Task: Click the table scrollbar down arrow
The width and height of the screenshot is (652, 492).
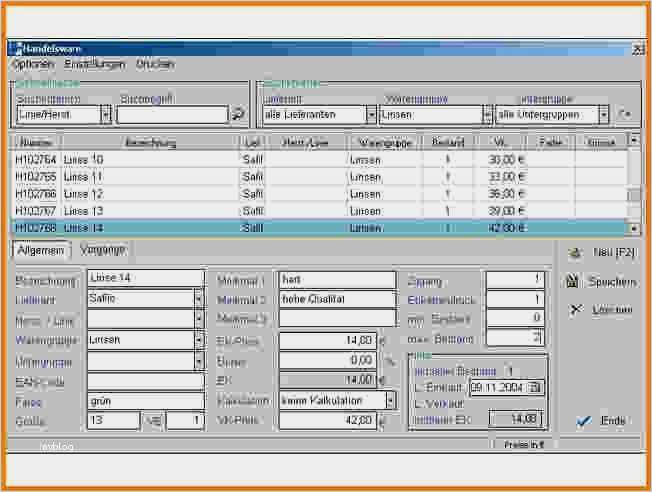Action: (634, 228)
